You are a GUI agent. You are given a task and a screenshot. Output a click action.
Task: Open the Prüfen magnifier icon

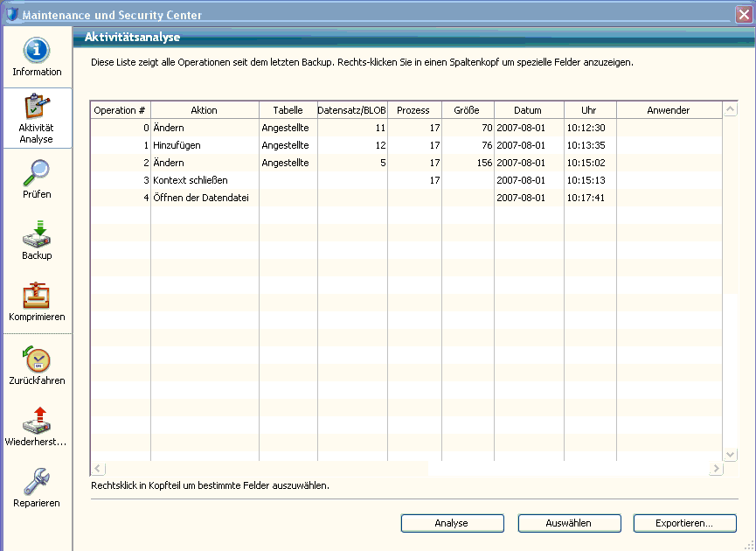[37, 173]
